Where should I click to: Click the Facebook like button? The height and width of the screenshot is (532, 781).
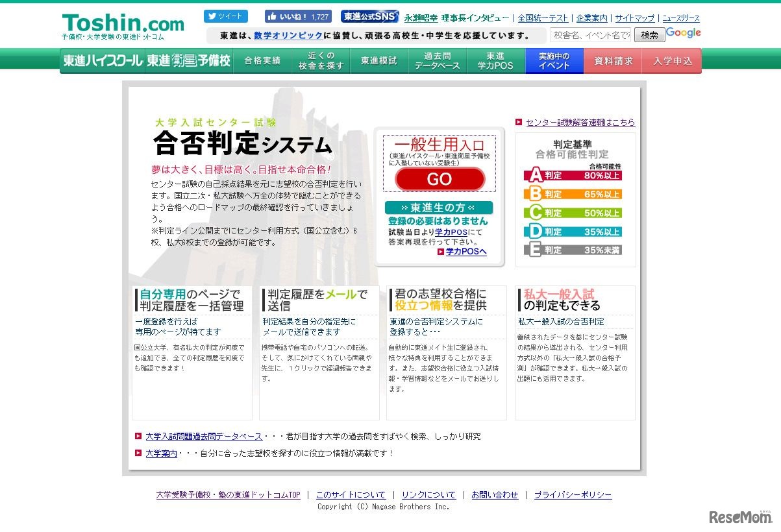pos(298,16)
